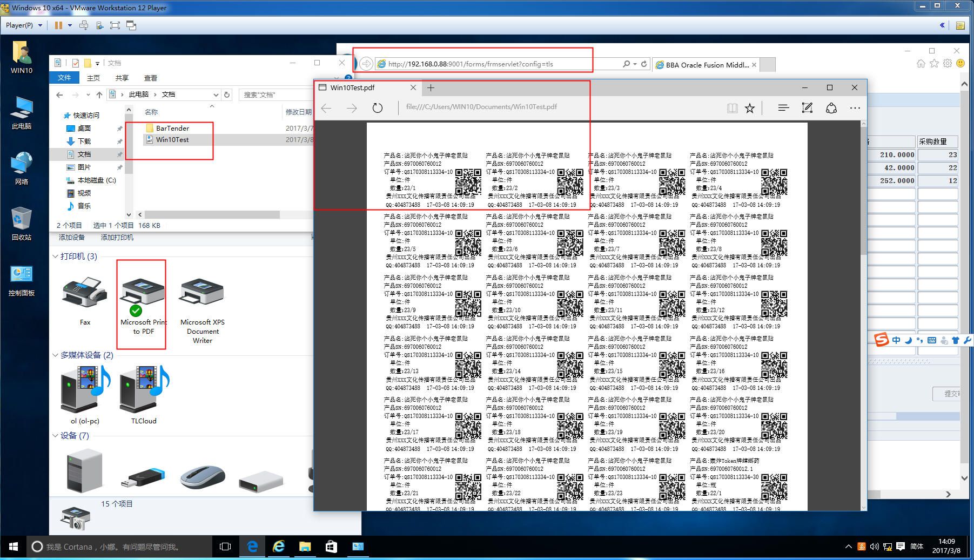Close the Win10Test.pdf tab

tap(413, 87)
